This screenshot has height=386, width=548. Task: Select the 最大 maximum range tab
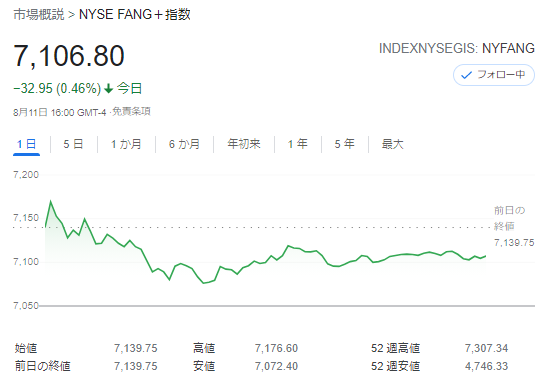click(392, 144)
